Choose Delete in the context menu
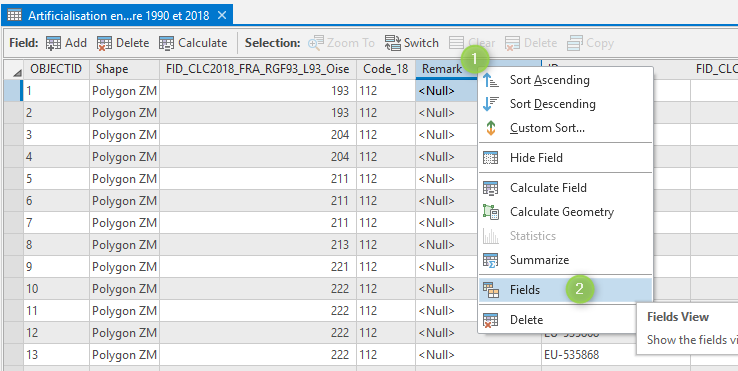The height and width of the screenshot is (371, 738). point(565,320)
